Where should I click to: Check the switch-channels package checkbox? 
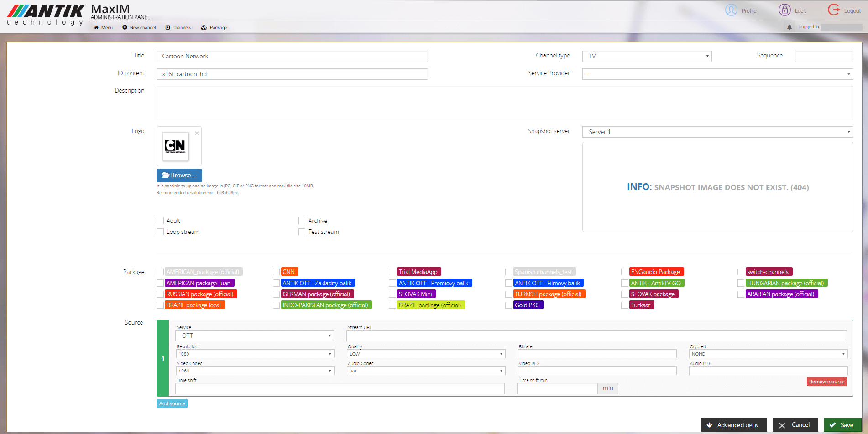coord(741,272)
